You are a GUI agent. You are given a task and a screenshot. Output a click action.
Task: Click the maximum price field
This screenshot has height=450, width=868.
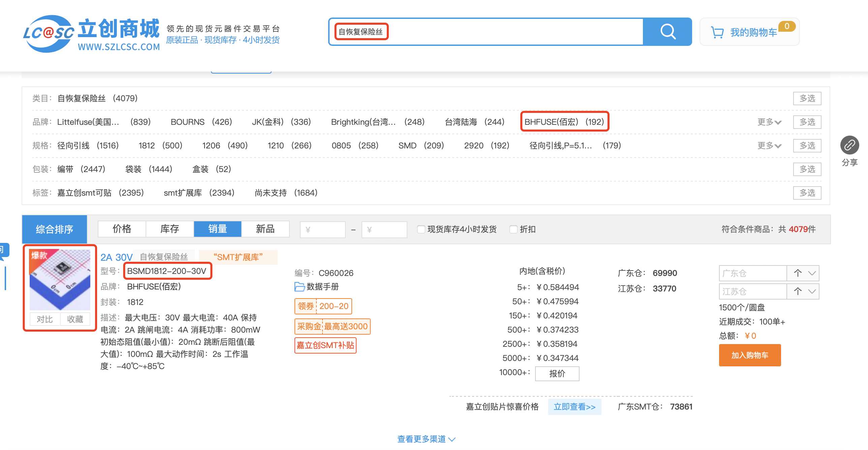(384, 230)
